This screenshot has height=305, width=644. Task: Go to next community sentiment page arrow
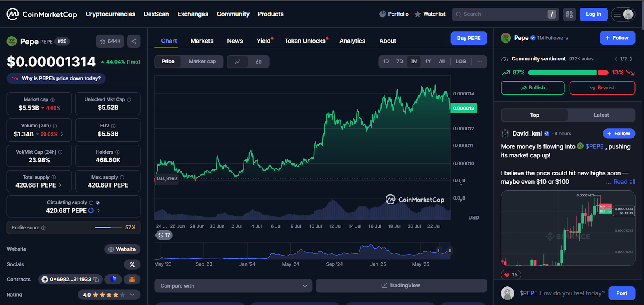(631, 59)
